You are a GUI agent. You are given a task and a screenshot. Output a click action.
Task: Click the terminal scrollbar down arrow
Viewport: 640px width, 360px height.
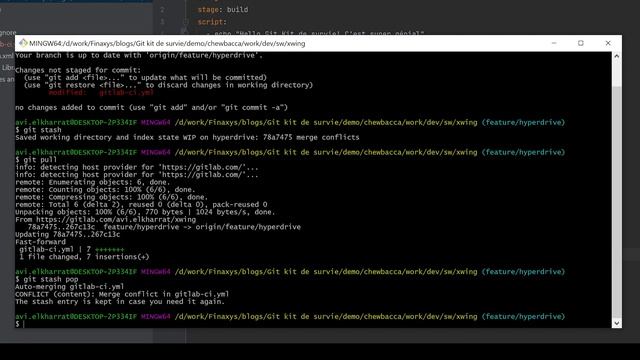[x=617, y=323]
